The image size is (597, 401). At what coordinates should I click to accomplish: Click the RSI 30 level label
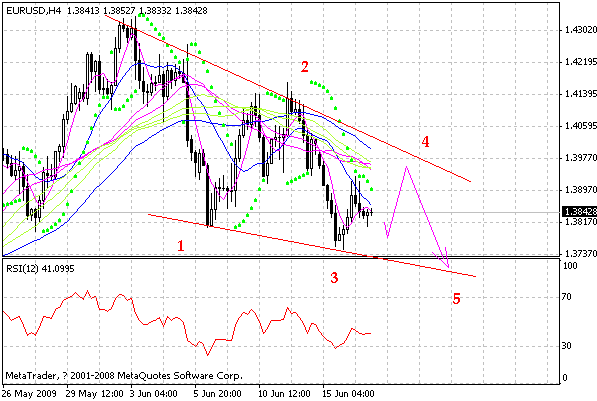567,346
